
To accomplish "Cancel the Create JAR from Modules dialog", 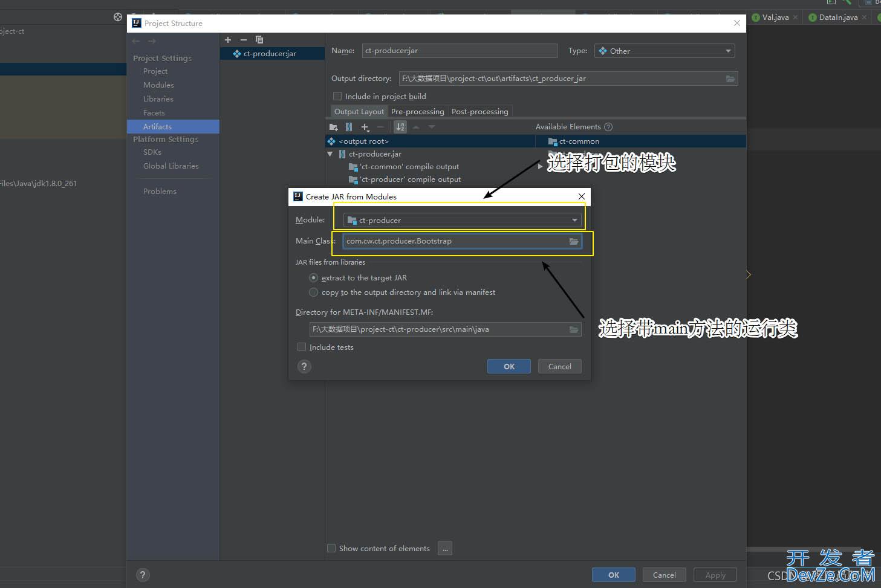I will [560, 366].
